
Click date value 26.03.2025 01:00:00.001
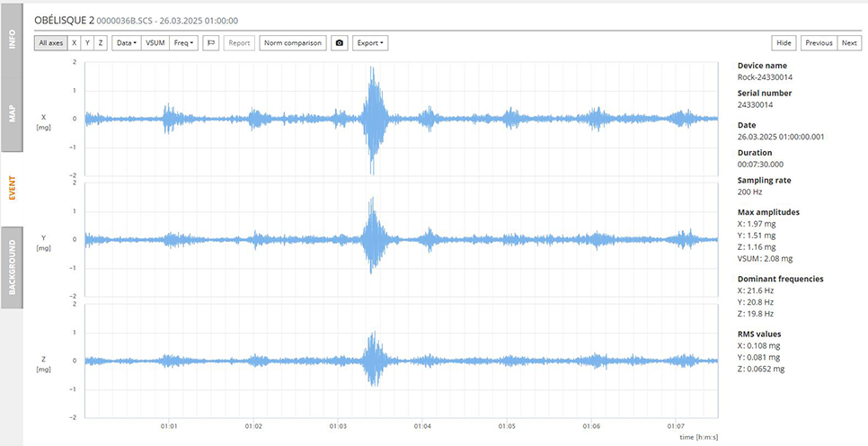781,137
